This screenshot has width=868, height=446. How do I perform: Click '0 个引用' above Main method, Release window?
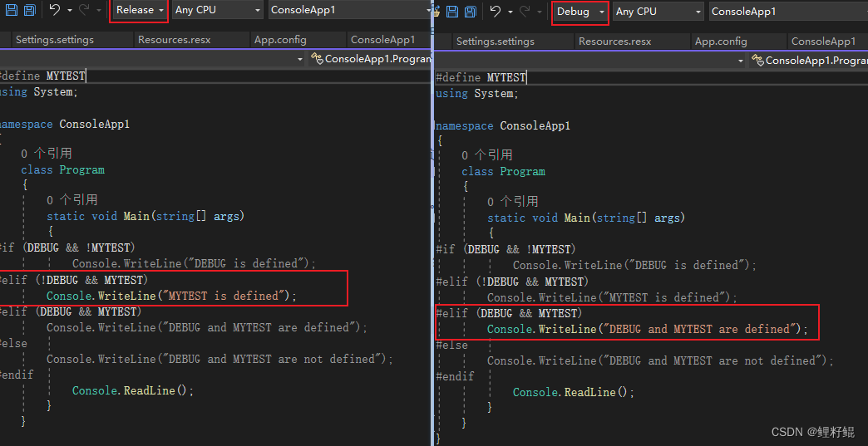coord(72,200)
